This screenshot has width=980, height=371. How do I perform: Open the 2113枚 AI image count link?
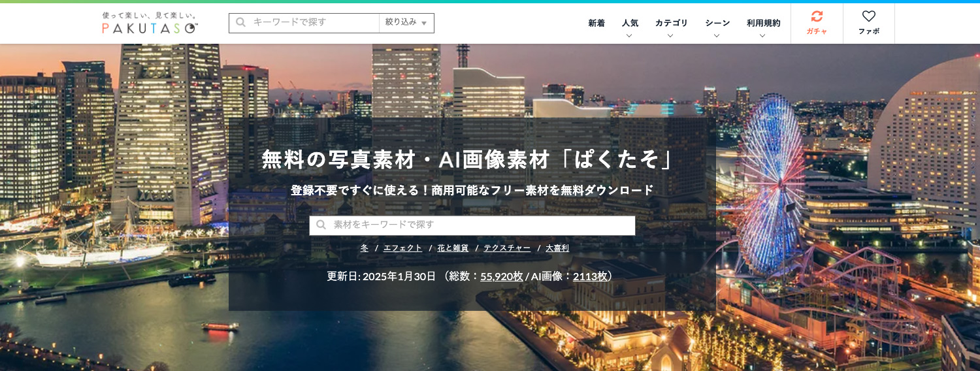[x=590, y=276]
